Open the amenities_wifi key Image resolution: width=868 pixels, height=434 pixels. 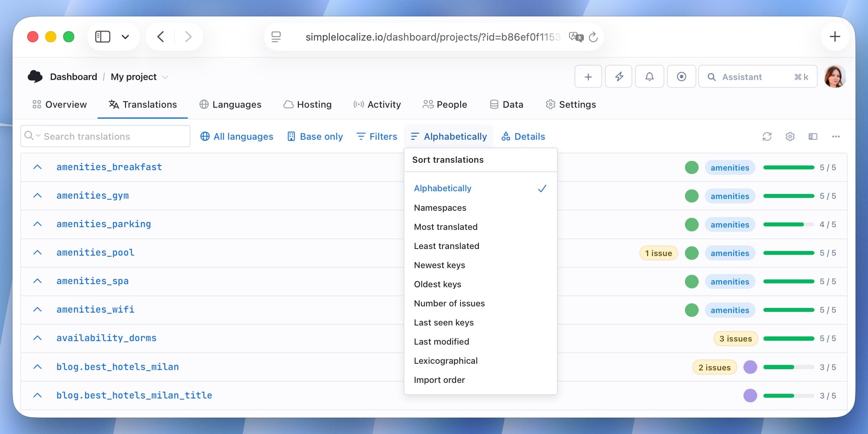tap(95, 309)
